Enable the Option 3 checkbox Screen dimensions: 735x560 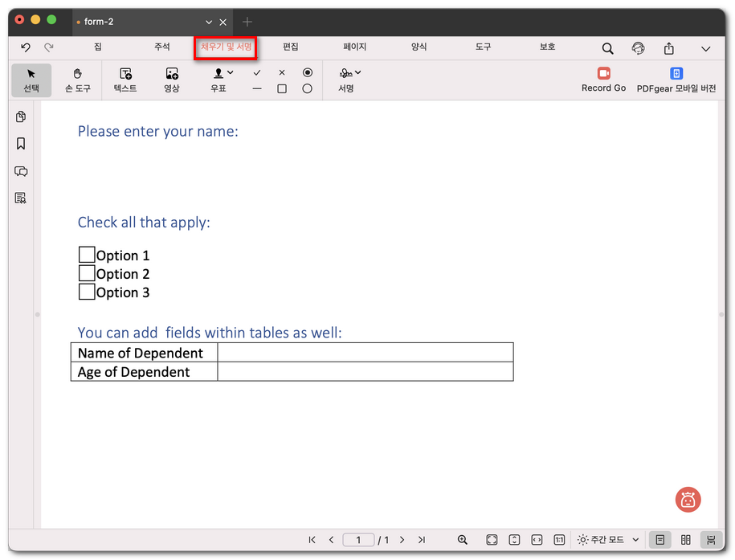tap(87, 292)
